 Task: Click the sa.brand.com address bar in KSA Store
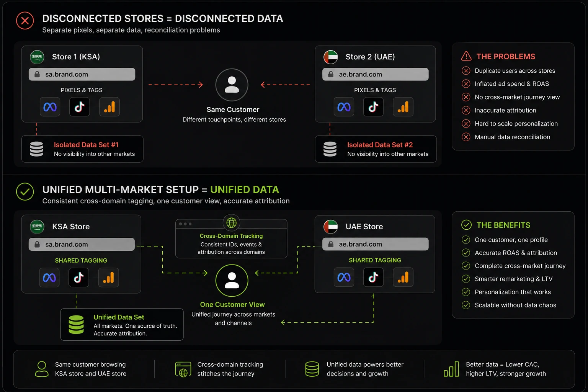tap(82, 244)
